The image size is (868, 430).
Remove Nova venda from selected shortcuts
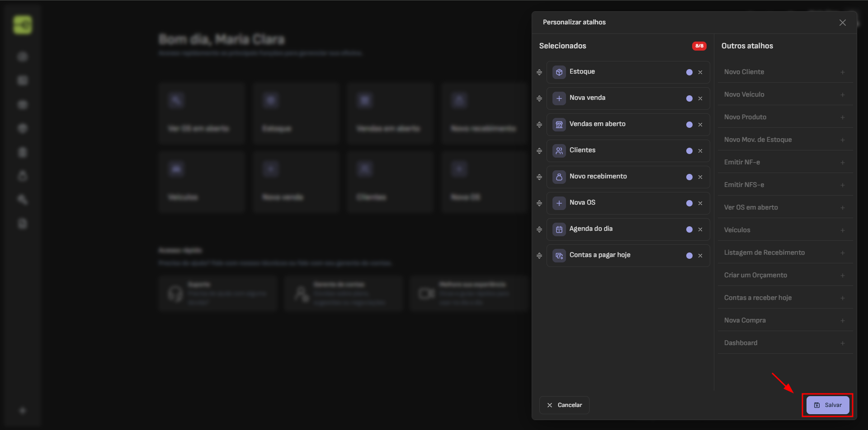[700, 98]
